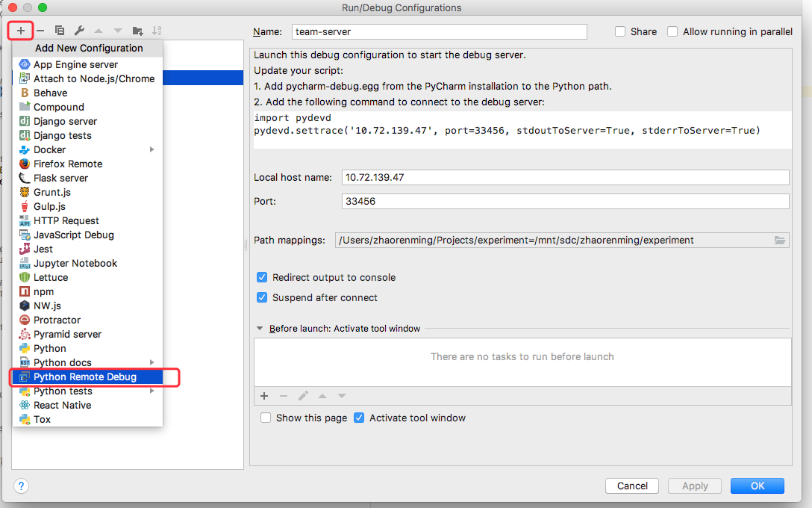Click the Cancel button
Viewport: 812px width, 508px height.
pos(632,486)
